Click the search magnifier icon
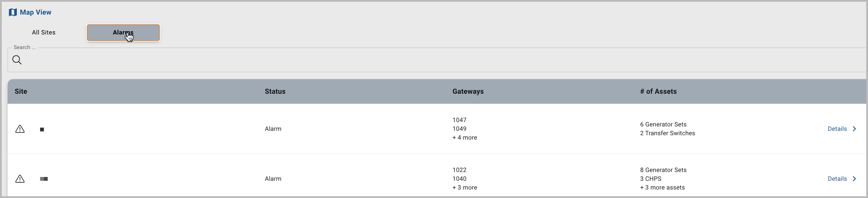This screenshot has height=198, width=868. (17, 60)
